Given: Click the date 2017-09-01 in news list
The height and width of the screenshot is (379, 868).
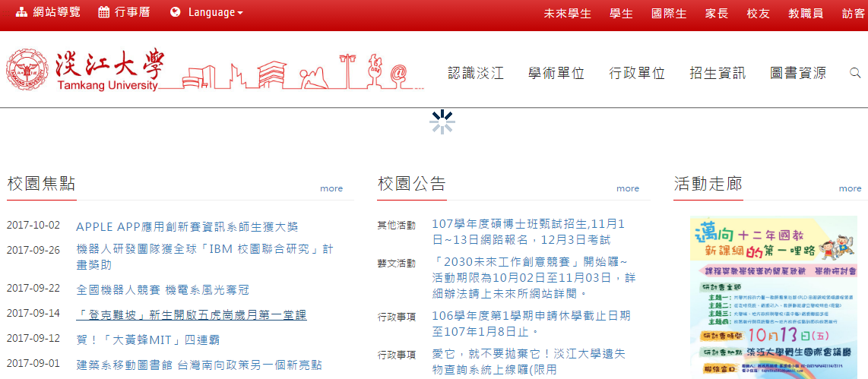Looking at the screenshot, I should tap(33, 364).
